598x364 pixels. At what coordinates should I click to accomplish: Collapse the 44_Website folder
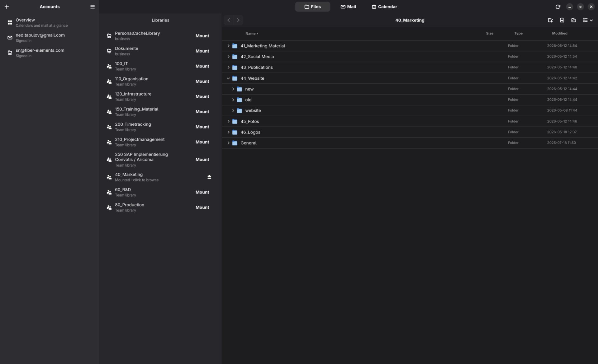pos(228,78)
